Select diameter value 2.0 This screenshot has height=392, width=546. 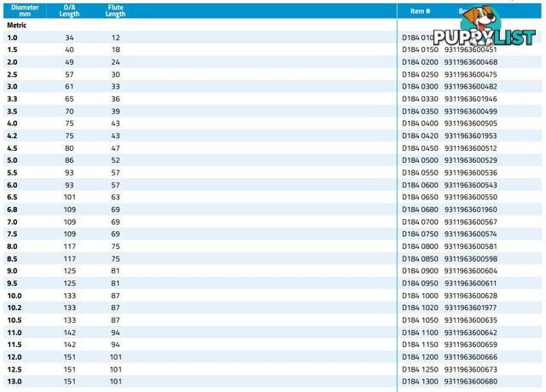(12, 62)
